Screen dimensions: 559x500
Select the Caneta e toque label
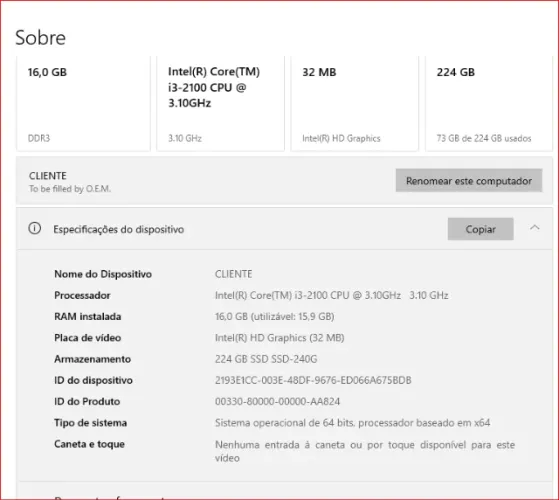click(89, 444)
